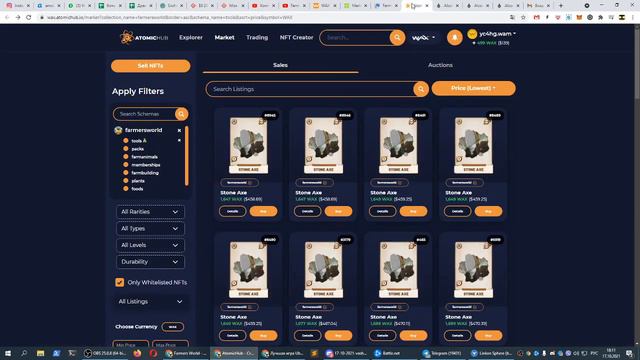View details of the 1,677 WAX Stone Axe
Screen dimensions: 640x360
click(x=307, y=336)
